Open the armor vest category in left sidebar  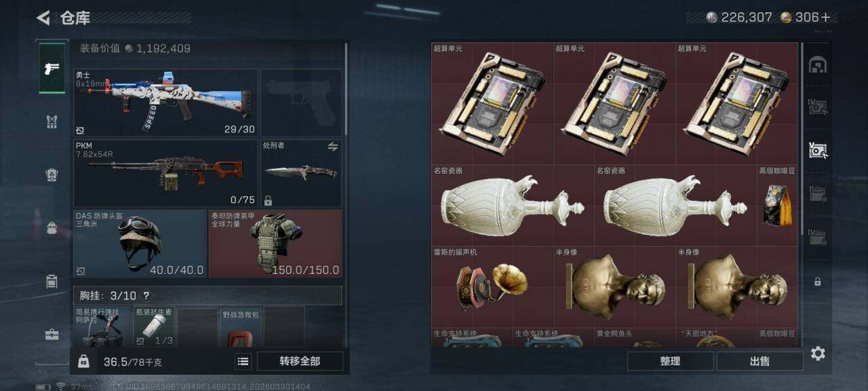tap(52, 122)
